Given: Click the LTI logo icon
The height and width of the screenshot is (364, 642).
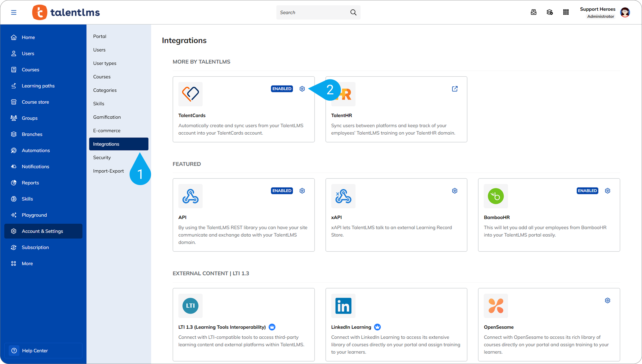Looking at the screenshot, I should click(190, 306).
